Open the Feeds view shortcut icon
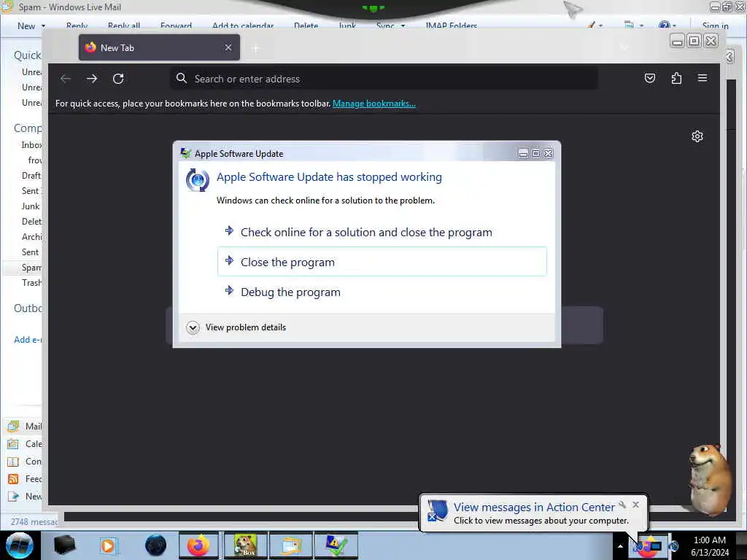The height and width of the screenshot is (560, 747). (13, 479)
